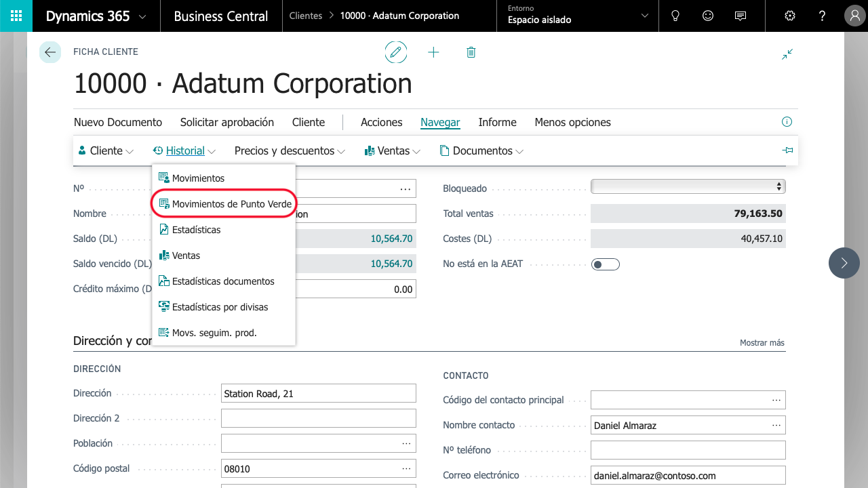Viewport: 868px width, 488px height.
Task: Open ellipsis in Nombre contacto field
Action: (x=776, y=425)
